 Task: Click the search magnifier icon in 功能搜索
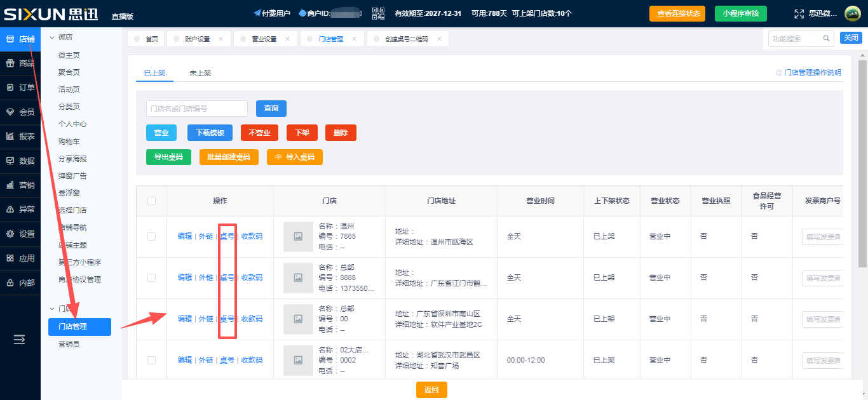[827, 39]
